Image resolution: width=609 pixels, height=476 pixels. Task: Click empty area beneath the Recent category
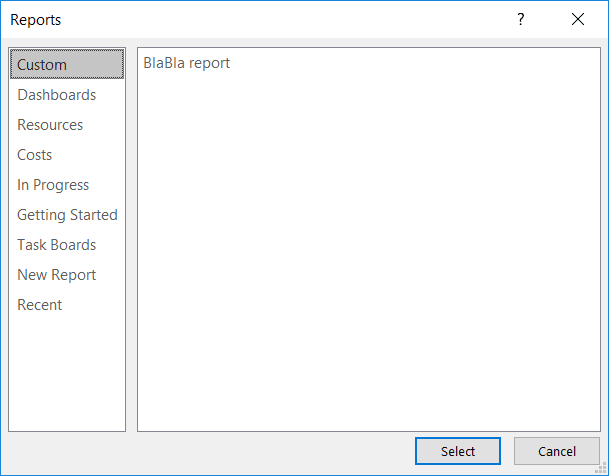click(x=67, y=375)
